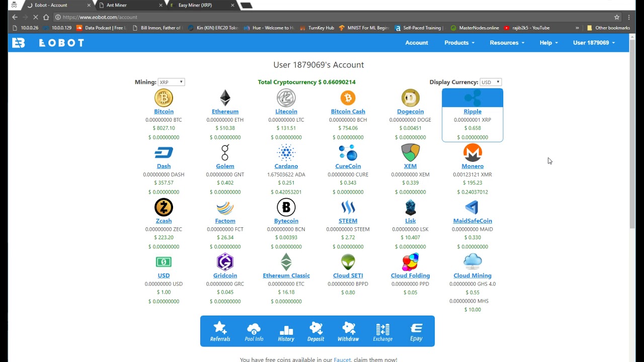Viewport: 644px width, 362px height.
Task: Open the Cloud Mining text link
Action: pos(472,276)
